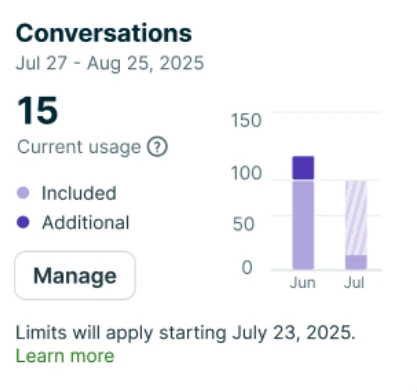
Task: Click the Additional legend label
Action: (x=86, y=222)
